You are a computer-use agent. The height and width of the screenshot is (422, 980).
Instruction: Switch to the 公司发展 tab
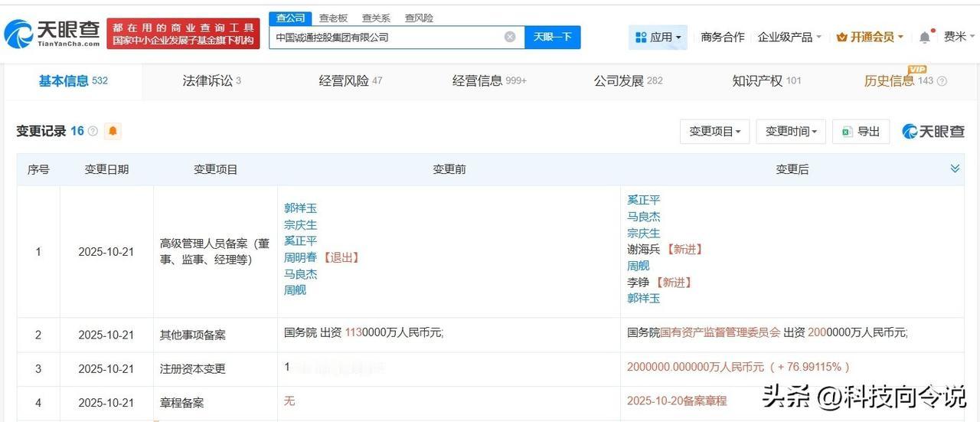[629, 81]
